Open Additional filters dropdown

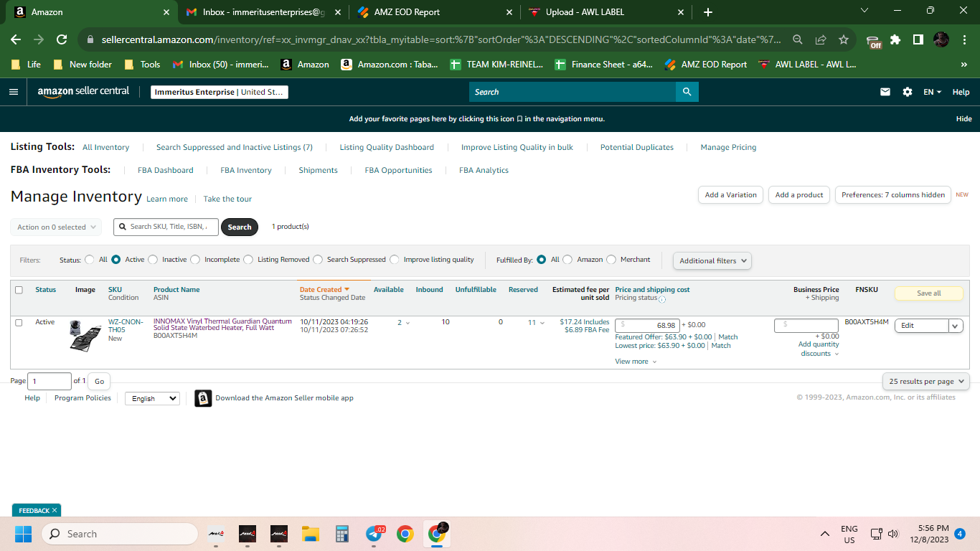[x=712, y=260]
